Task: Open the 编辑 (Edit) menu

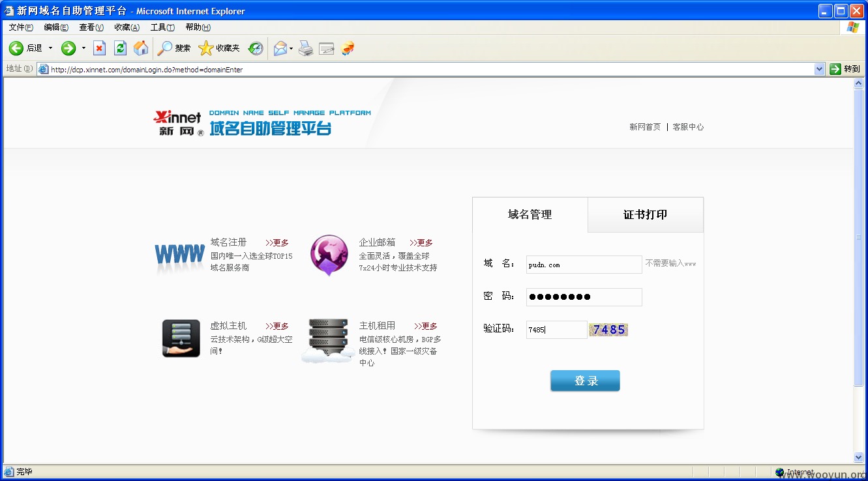Action: [x=56, y=27]
